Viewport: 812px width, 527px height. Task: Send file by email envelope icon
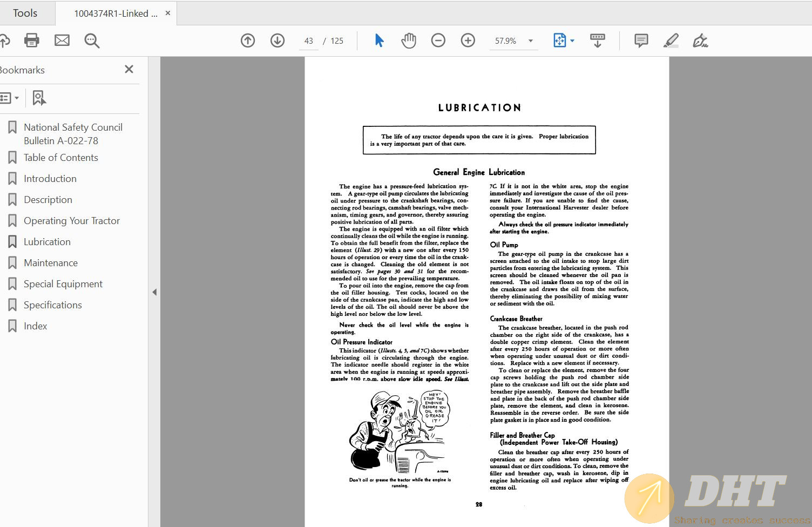tap(62, 40)
